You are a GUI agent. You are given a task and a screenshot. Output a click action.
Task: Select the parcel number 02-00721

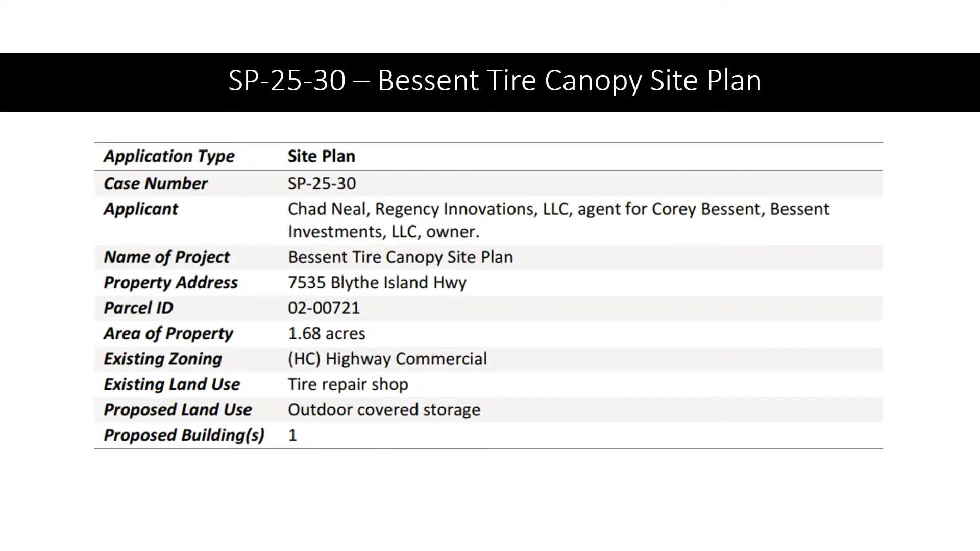tap(324, 308)
